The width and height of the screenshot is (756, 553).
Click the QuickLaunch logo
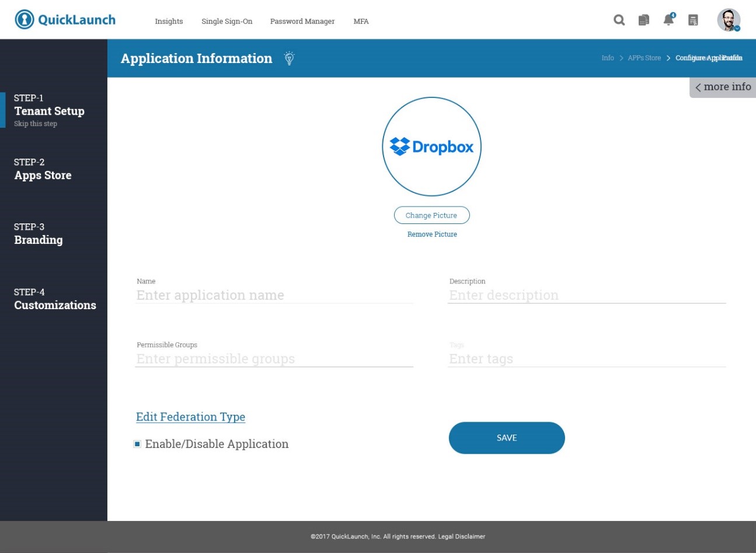pos(65,20)
